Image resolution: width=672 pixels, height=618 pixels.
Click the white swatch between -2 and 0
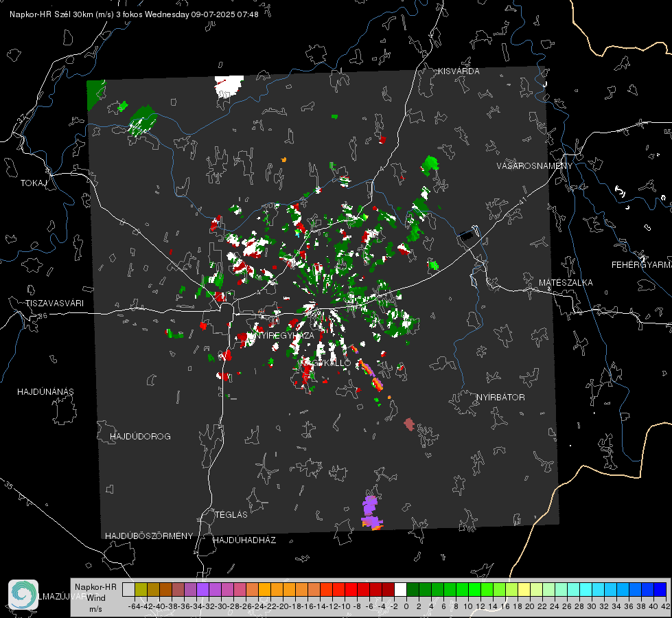[x=400, y=589]
